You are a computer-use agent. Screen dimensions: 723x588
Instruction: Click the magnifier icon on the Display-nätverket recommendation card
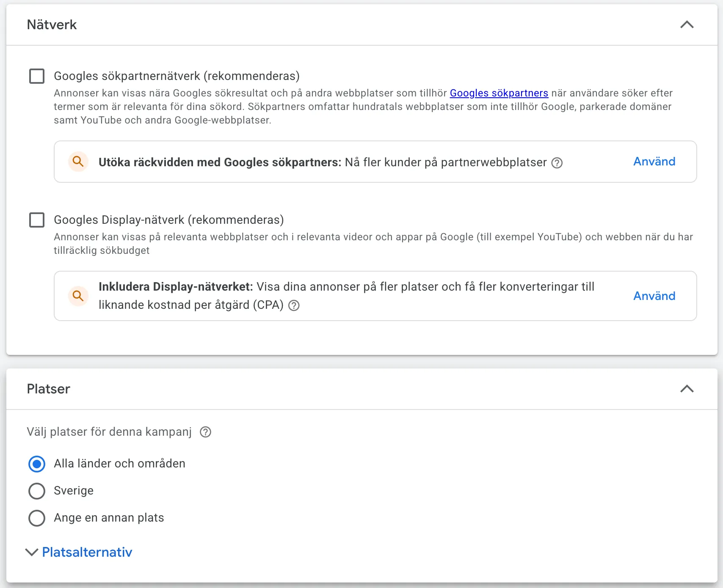click(78, 296)
